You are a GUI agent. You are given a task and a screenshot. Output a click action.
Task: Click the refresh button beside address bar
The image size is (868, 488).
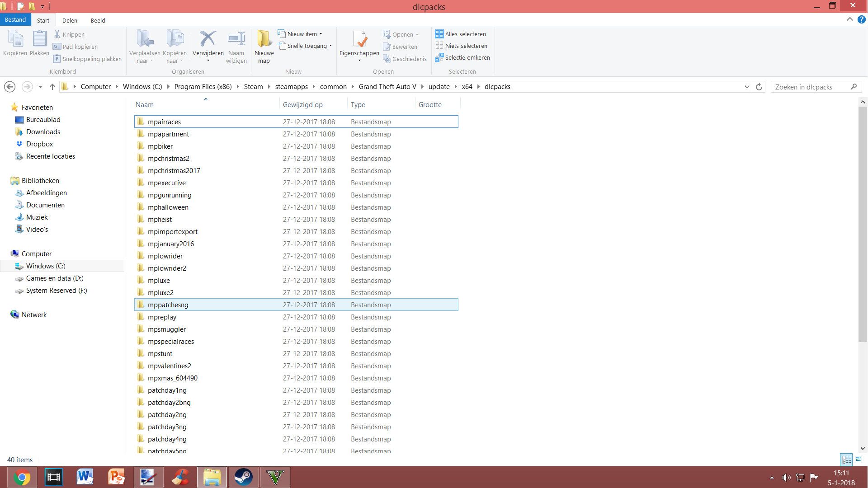coord(759,87)
